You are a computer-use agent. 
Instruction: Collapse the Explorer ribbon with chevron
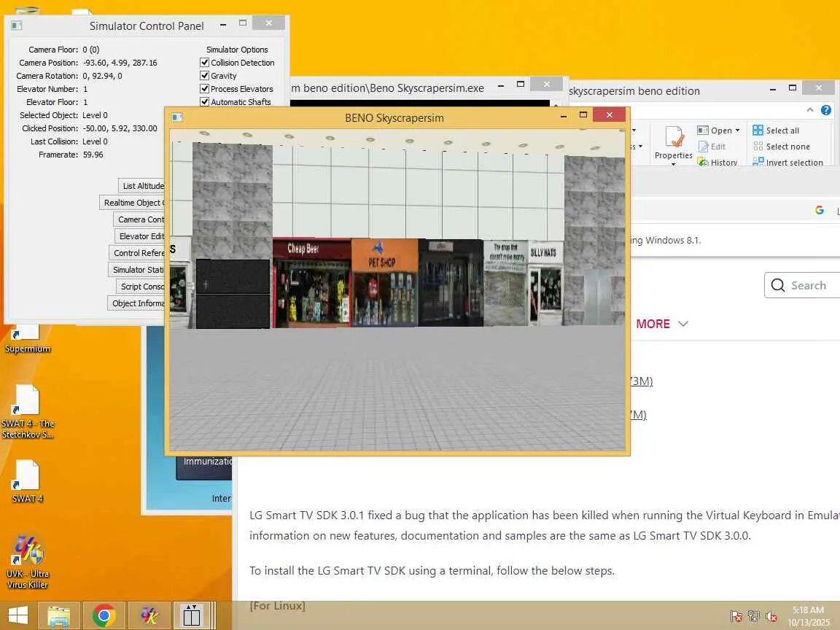click(x=810, y=110)
